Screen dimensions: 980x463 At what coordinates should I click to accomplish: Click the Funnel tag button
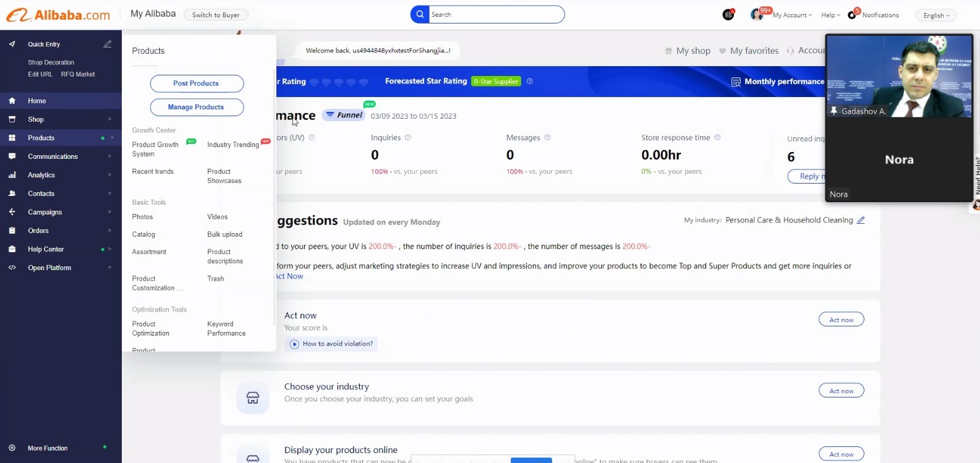click(x=344, y=115)
